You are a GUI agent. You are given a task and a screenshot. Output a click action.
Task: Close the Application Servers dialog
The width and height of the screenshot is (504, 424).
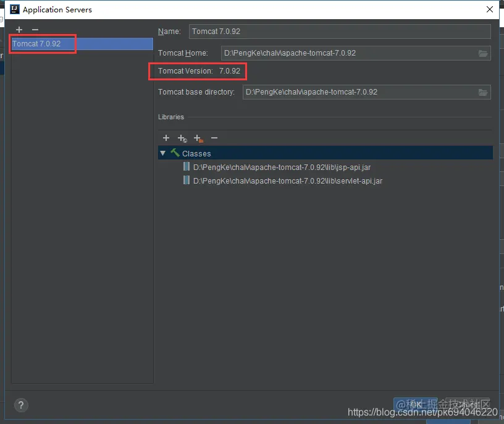tap(490, 9)
